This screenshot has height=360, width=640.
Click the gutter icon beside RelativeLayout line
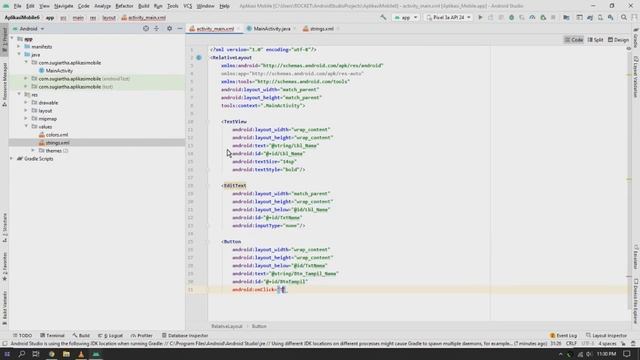pyautogui.click(x=199, y=58)
